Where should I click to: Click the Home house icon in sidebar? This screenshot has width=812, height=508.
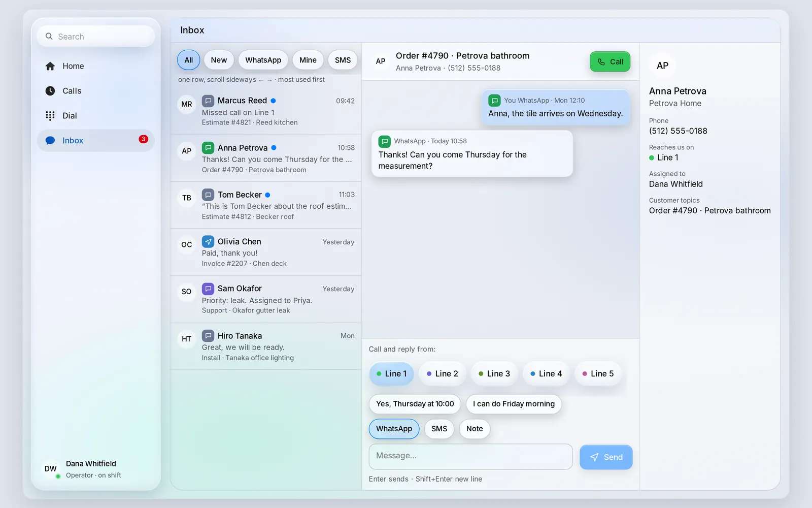tap(50, 66)
